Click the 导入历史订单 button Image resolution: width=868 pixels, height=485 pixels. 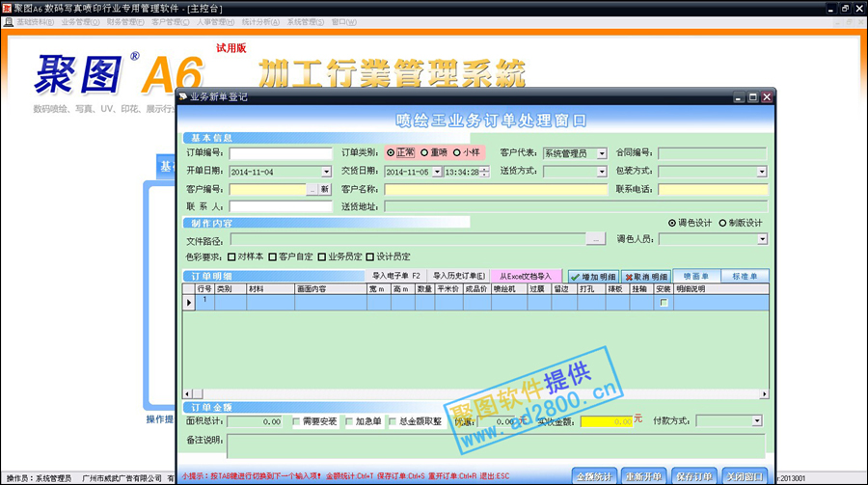[x=459, y=276]
